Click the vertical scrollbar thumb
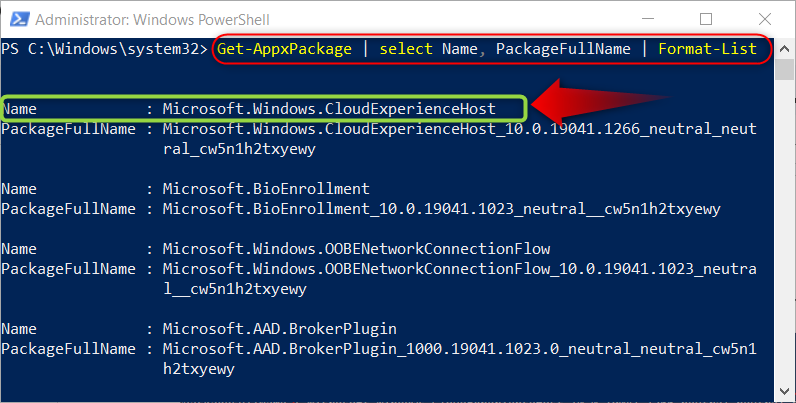The width and height of the screenshot is (796, 403). click(x=784, y=70)
